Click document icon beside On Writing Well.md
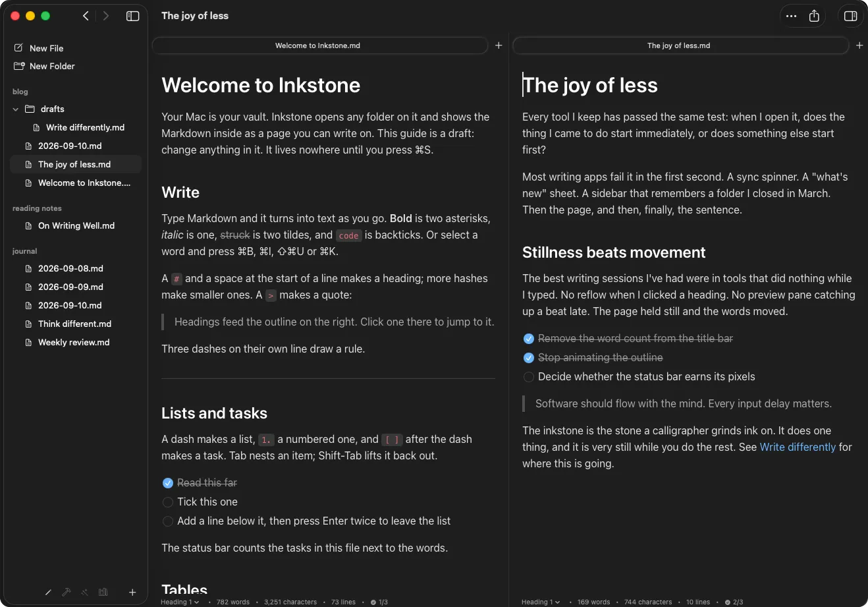This screenshot has height=607, width=868. point(28,225)
